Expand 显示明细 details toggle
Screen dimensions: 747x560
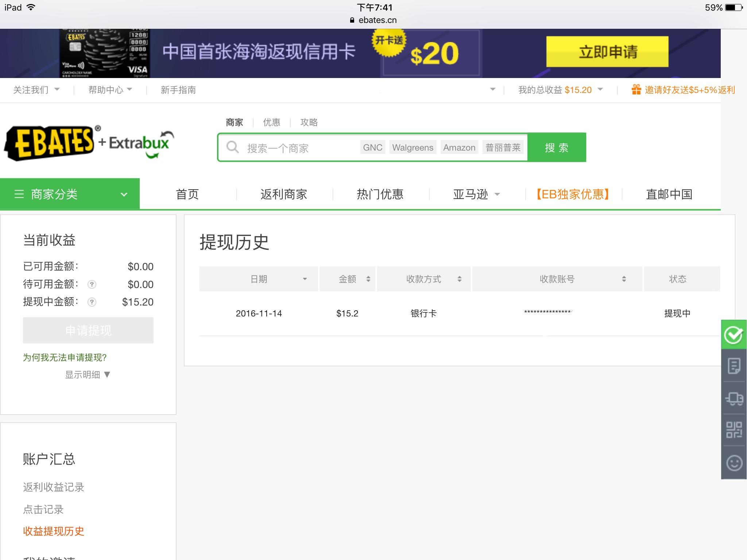87,374
